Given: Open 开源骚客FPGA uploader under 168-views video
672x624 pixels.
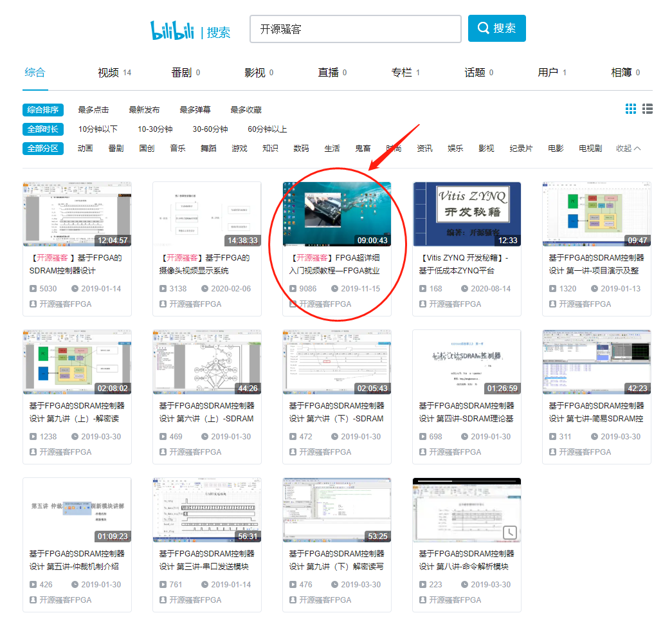Looking at the screenshot, I should click(455, 304).
